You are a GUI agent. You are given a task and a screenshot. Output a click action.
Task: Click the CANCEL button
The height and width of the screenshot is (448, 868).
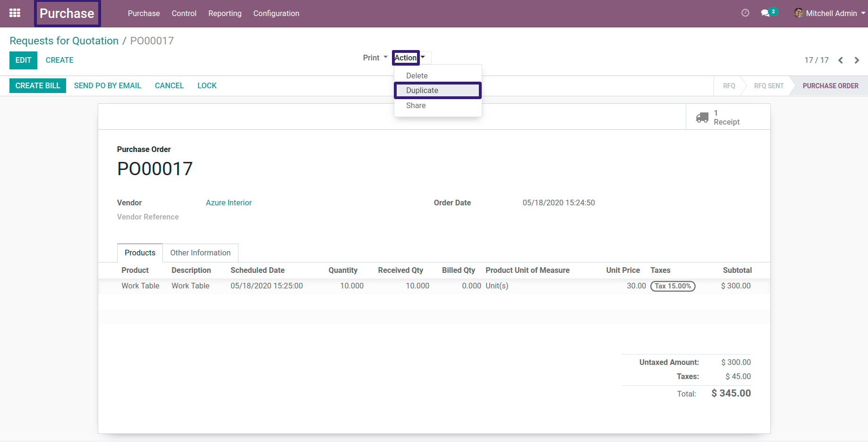pos(169,86)
